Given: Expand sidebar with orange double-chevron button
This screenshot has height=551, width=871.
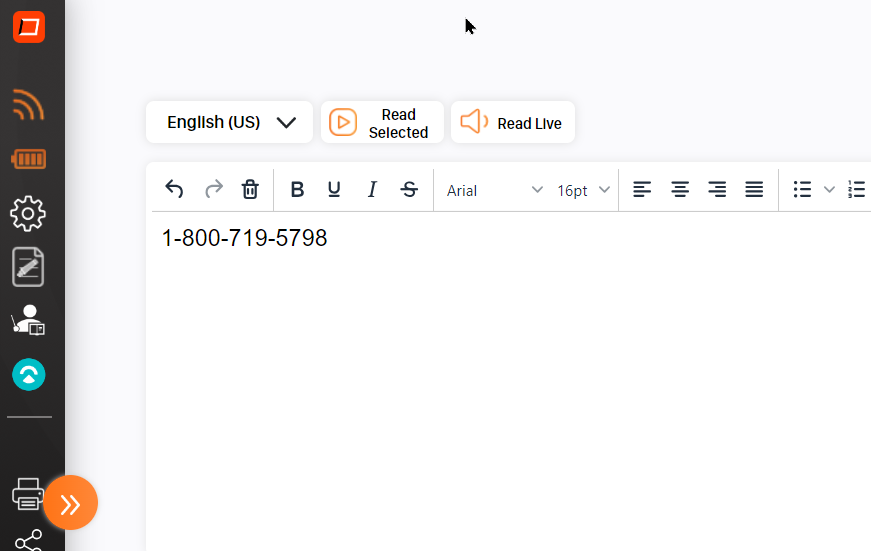Looking at the screenshot, I should (x=71, y=503).
